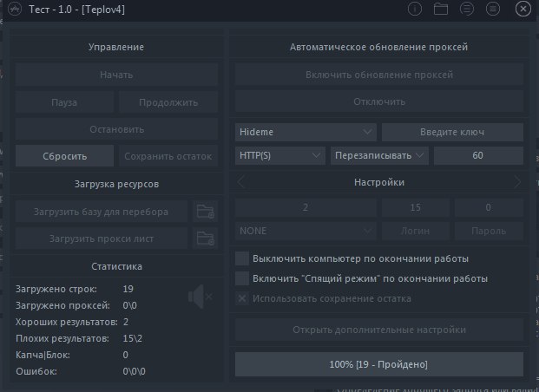
Task: Click the folder icon in title bar
Action: [x=441, y=10]
